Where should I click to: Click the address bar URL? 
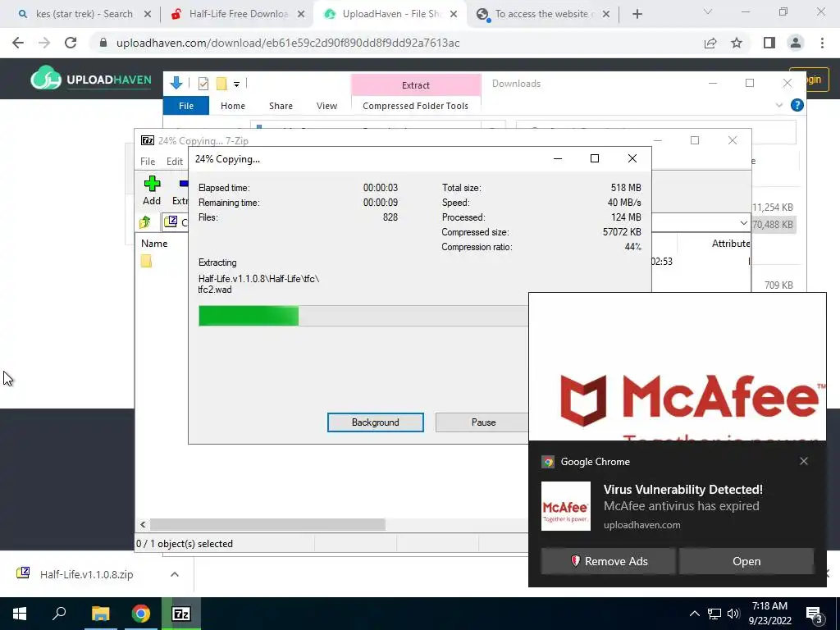tap(288, 43)
